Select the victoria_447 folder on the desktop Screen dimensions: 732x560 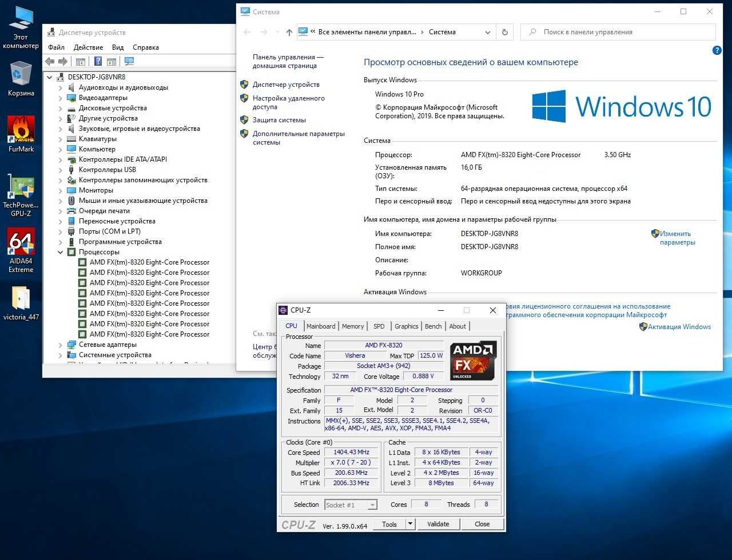[x=21, y=303]
